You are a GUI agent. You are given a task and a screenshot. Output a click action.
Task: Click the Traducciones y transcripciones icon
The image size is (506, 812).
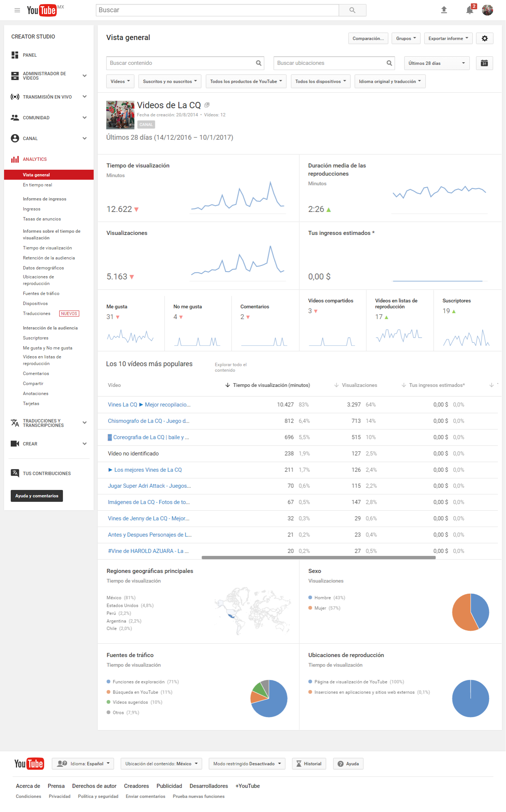tap(15, 423)
